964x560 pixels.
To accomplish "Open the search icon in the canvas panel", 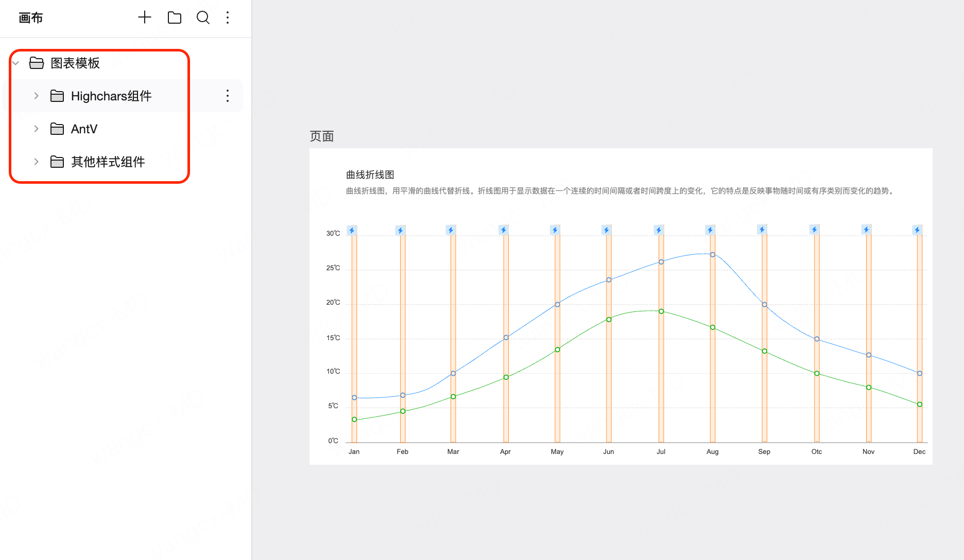I will (x=203, y=17).
